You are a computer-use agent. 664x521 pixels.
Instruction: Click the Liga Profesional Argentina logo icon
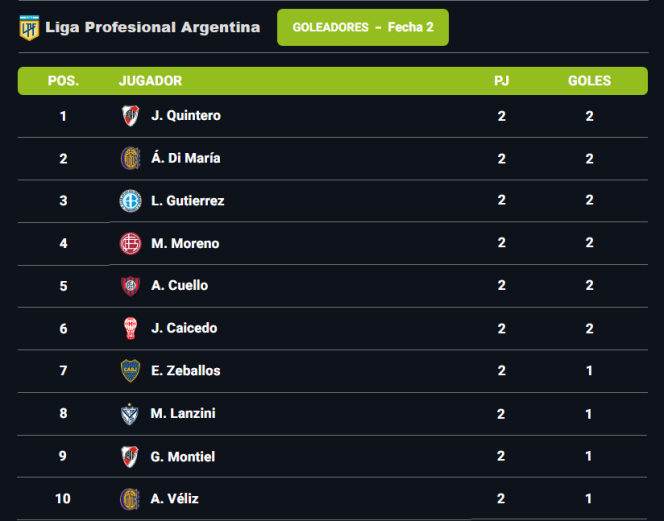(29, 28)
